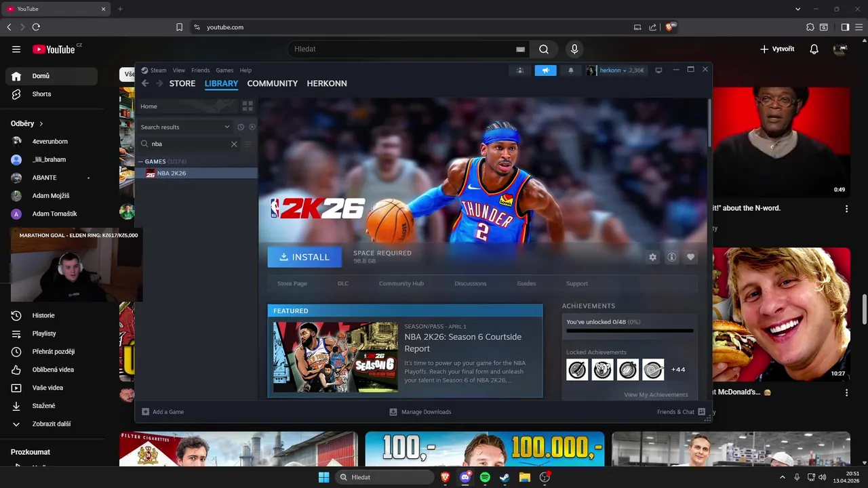
Task: Open YouTube notifications bell
Action: pos(814,49)
